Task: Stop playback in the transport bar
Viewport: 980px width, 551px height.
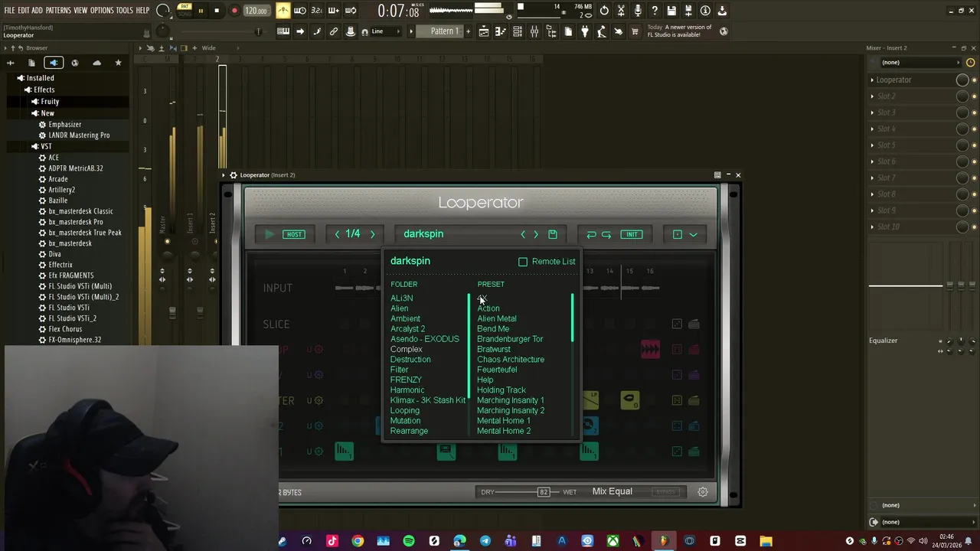Action: [217, 11]
